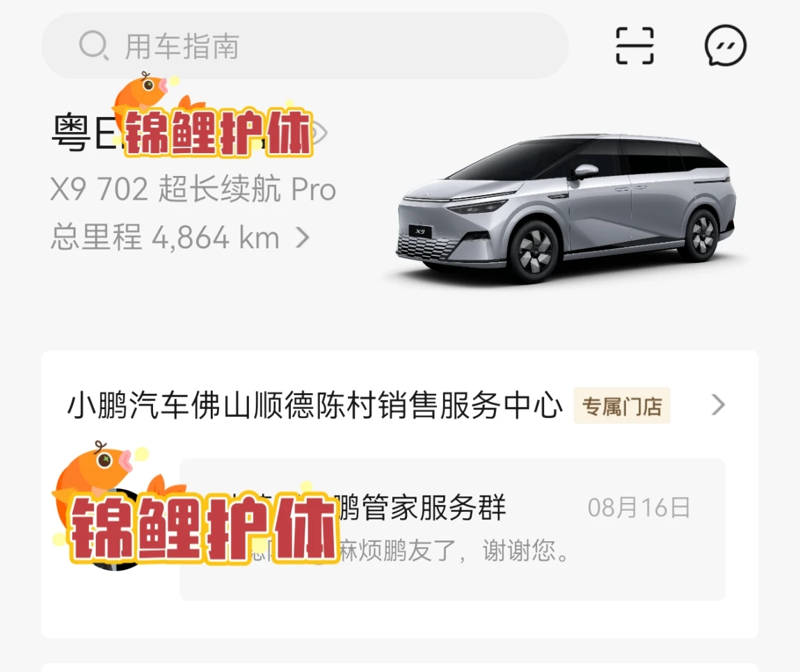Expand total mileage details chevron

tap(303, 238)
